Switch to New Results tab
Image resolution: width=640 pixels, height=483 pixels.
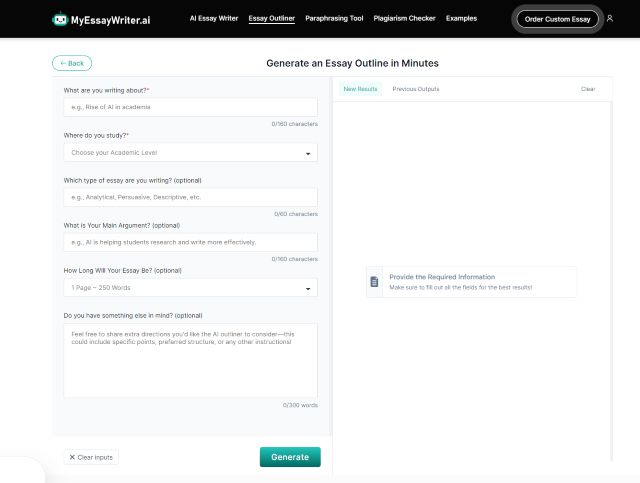pos(360,89)
